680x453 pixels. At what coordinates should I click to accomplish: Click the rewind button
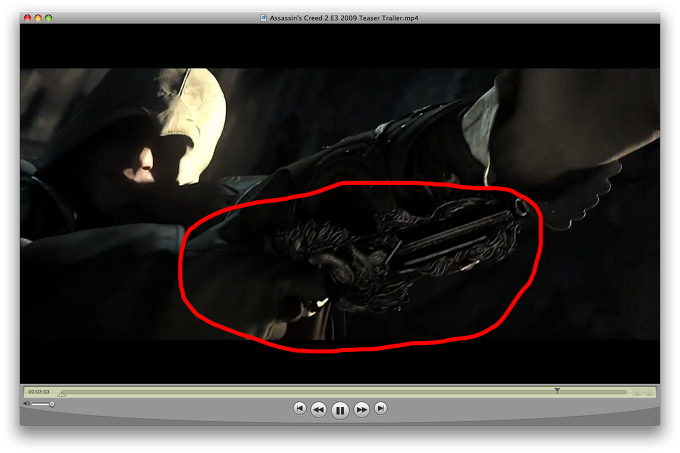pos(319,409)
